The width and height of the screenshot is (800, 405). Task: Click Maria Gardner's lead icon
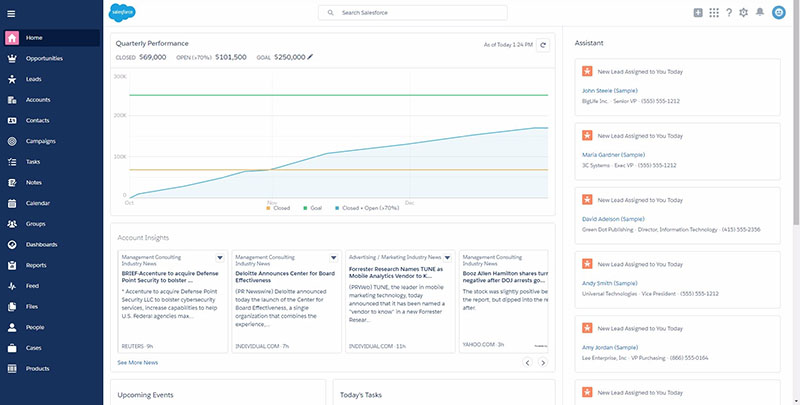(x=587, y=136)
